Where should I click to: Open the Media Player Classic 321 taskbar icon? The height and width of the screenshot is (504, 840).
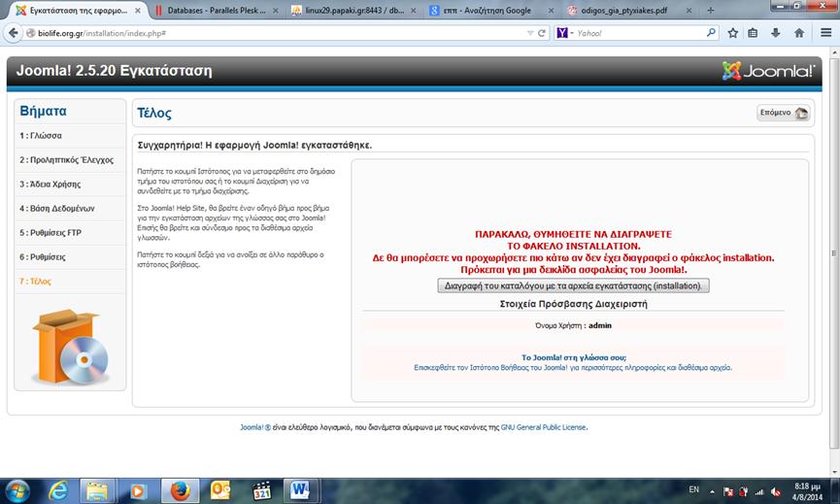(262, 490)
